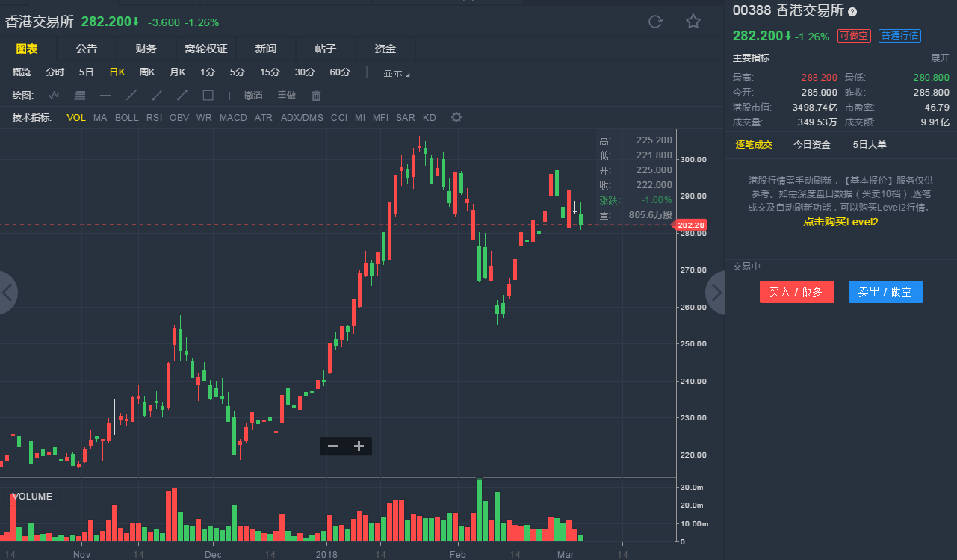Open the 今日资金 tab
This screenshot has width=957, height=560.
pos(812,145)
